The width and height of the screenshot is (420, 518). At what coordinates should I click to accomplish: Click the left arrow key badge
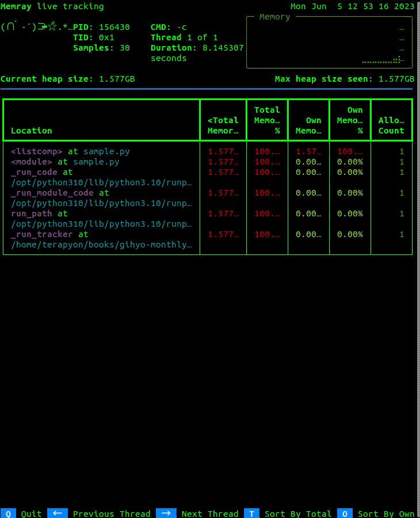[58, 513]
